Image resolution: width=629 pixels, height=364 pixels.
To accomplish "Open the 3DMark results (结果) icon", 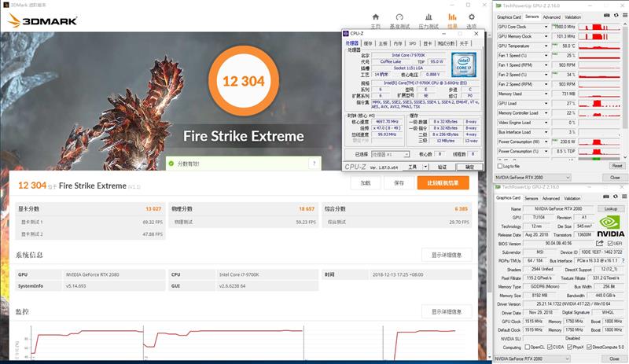I will (452, 17).
